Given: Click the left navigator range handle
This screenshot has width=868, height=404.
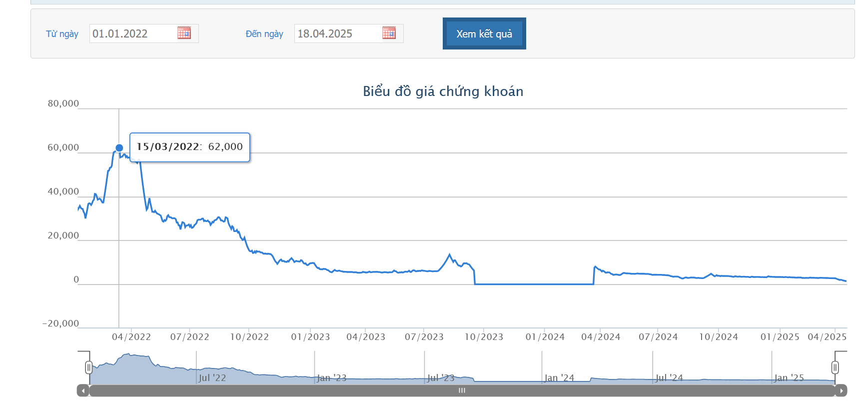Looking at the screenshot, I should click(88, 367).
